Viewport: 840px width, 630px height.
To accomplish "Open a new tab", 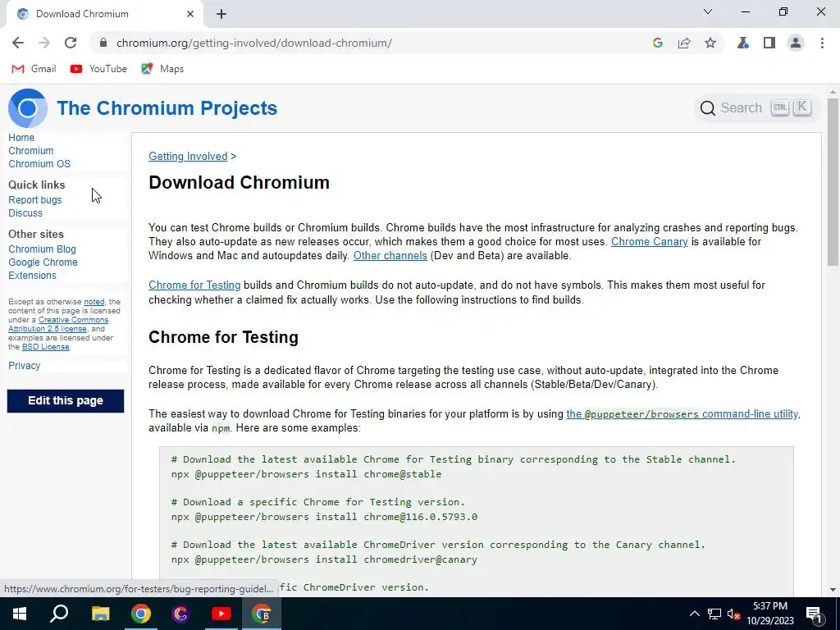I will (x=221, y=14).
